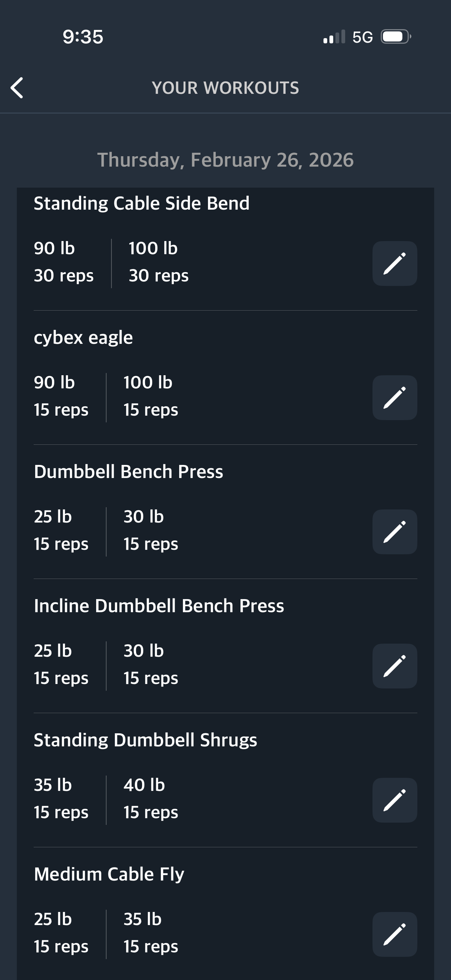451x980 pixels.
Task: Tap the 40 lb Dumbbell Shrugs set
Action: (x=151, y=798)
